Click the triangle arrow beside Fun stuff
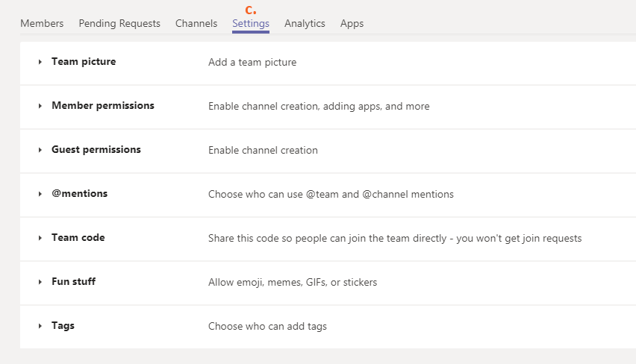The image size is (636, 364). tap(40, 283)
